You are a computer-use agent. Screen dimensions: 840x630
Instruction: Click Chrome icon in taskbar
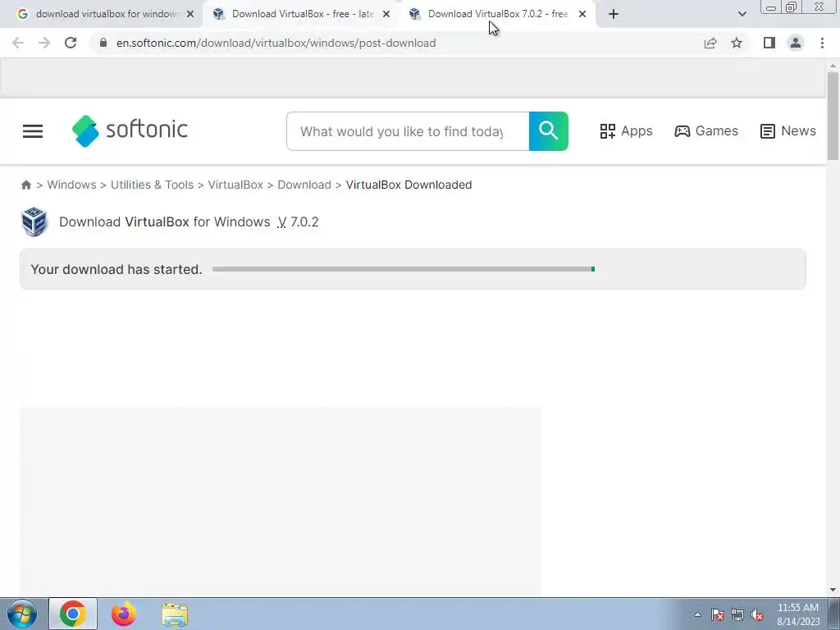click(73, 614)
